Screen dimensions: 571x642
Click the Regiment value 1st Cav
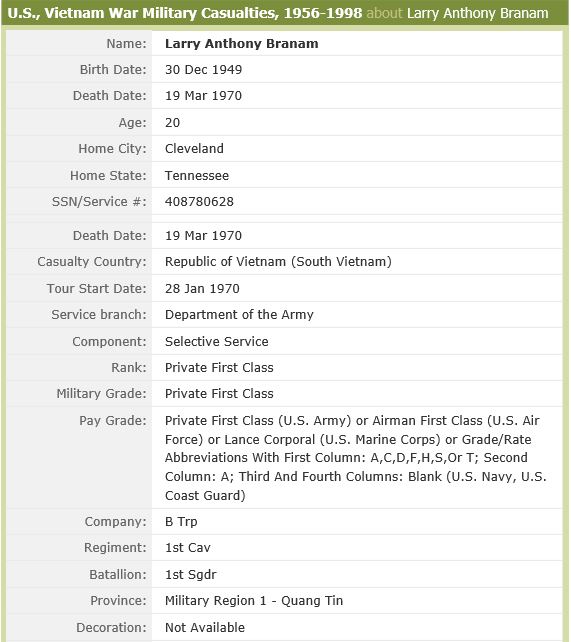point(187,548)
